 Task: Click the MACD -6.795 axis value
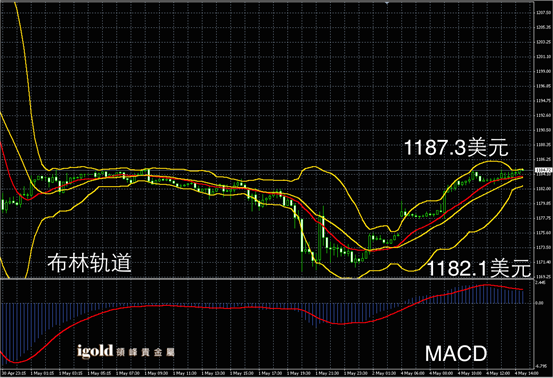pyautogui.click(x=542, y=366)
